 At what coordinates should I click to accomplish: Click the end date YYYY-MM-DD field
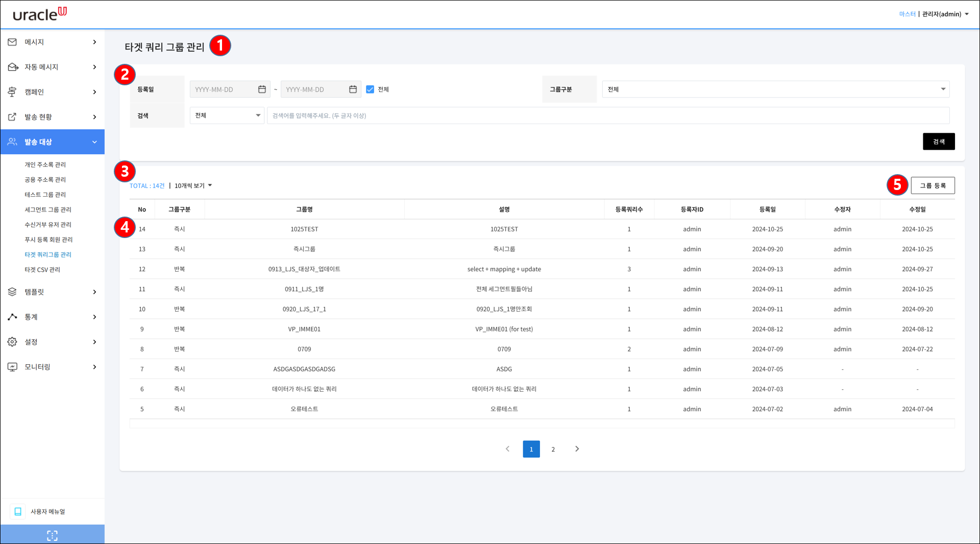click(321, 89)
